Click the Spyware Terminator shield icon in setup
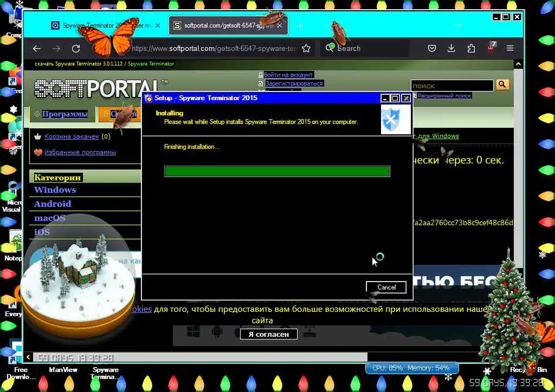555x392 pixels. pos(396,120)
